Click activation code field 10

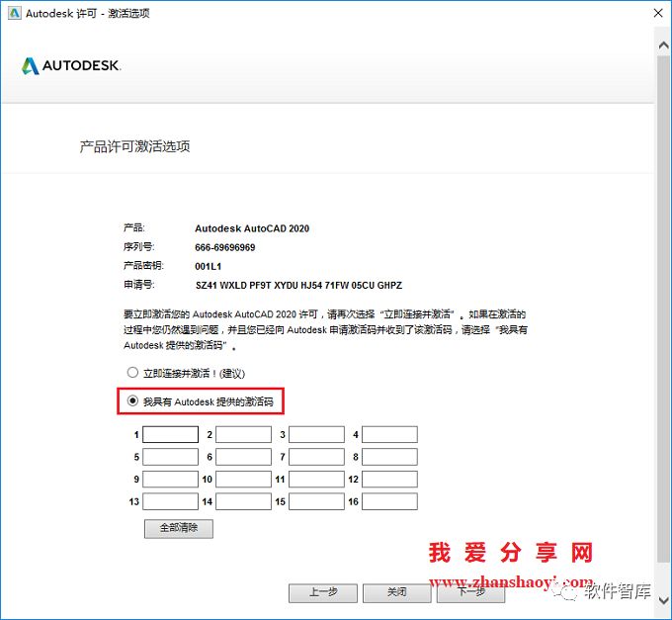coord(243,479)
